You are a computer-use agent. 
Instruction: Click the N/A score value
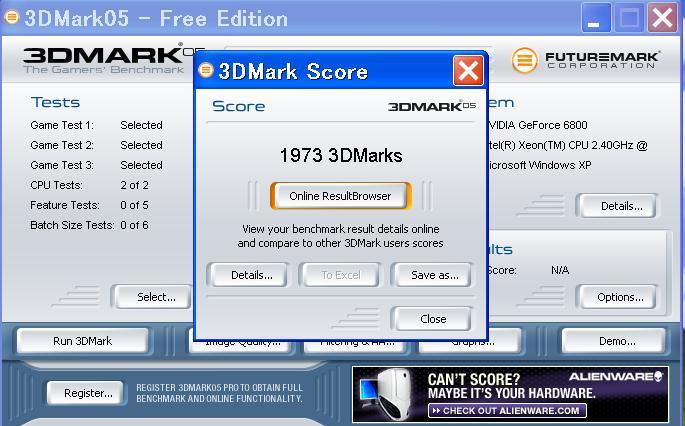pos(560,270)
